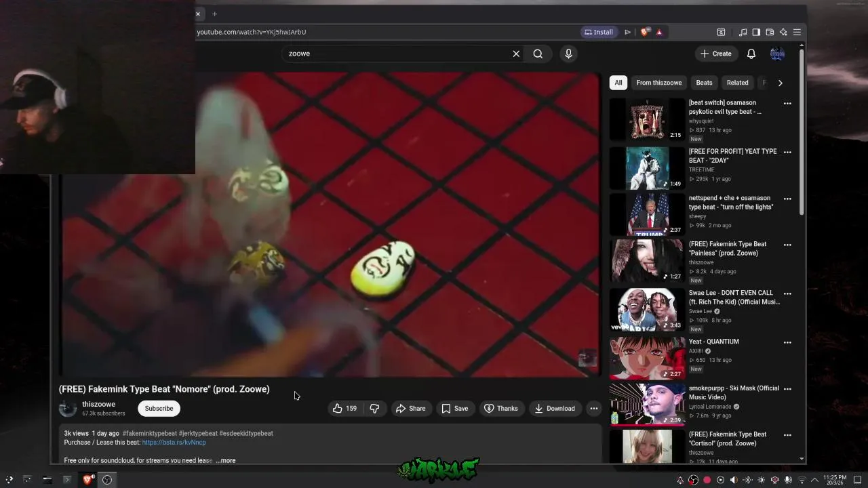The width and height of the screenshot is (868, 488).
Task: Click the send page arrow icon
Action: pos(627,32)
